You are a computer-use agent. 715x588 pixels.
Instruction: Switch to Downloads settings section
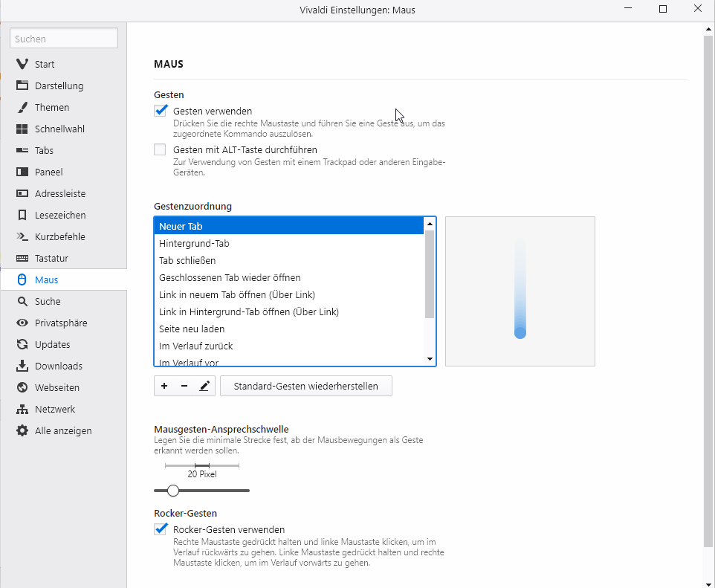pos(63,366)
